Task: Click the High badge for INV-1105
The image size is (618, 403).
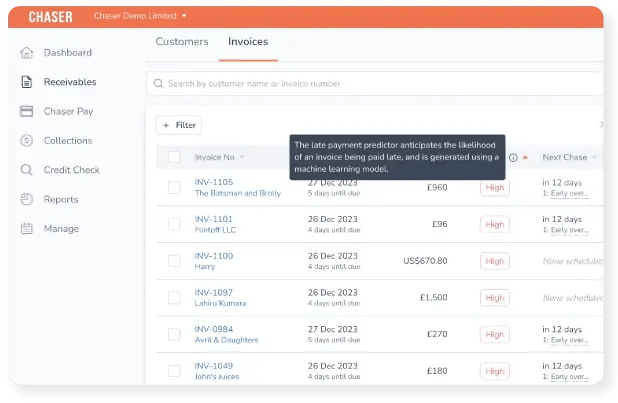Action: (x=495, y=188)
